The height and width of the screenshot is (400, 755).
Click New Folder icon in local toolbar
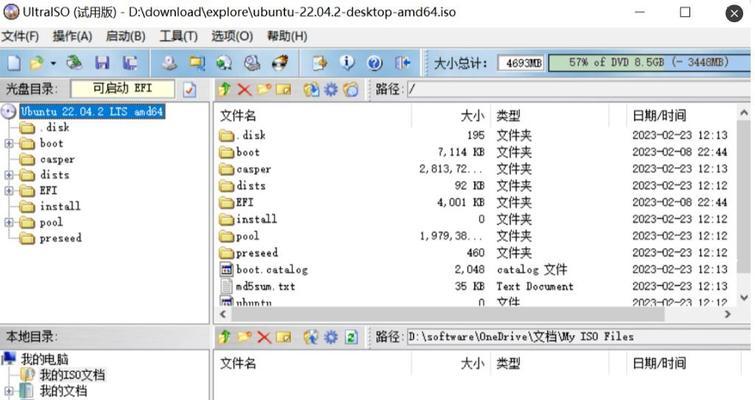click(245, 337)
